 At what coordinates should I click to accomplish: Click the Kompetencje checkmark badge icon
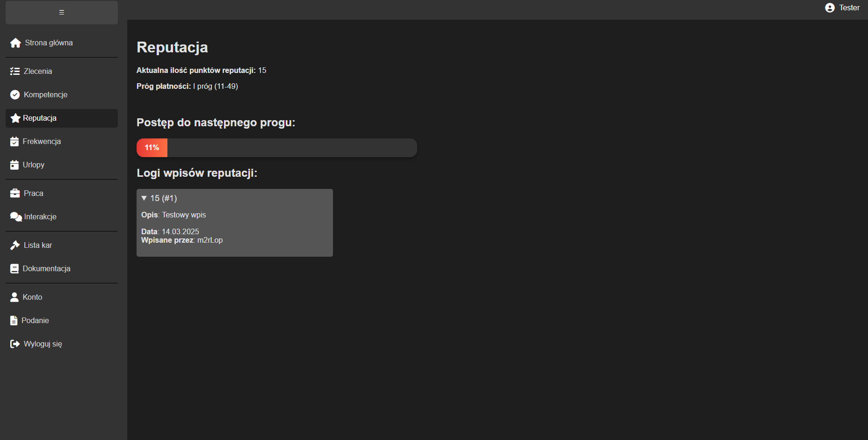pos(15,95)
